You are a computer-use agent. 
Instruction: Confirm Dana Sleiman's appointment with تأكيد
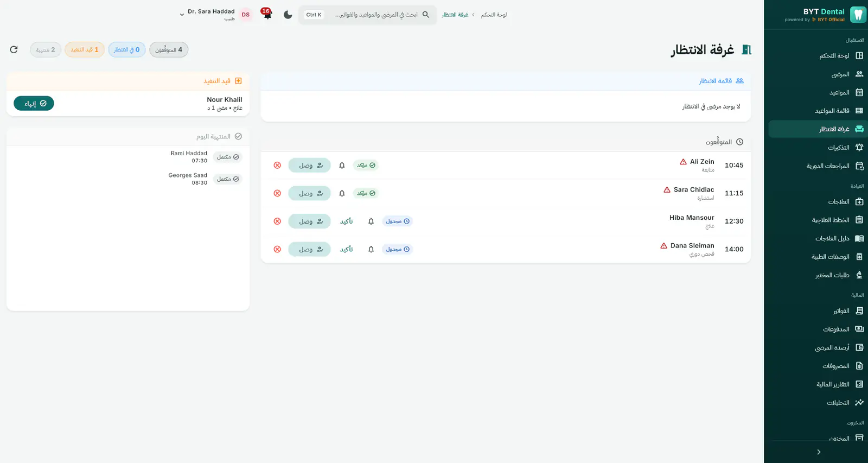point(346,249)
